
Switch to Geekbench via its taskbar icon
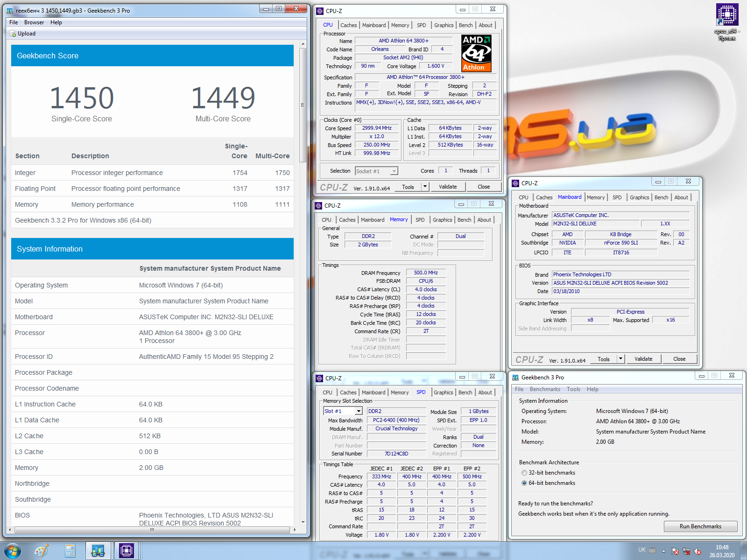click(98, 551)
